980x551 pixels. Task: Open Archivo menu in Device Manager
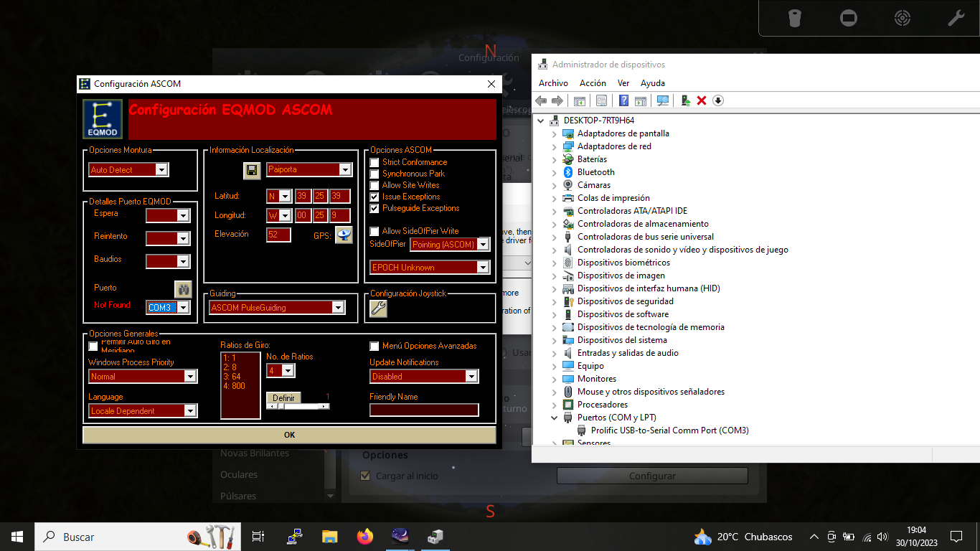coord(553,83)
